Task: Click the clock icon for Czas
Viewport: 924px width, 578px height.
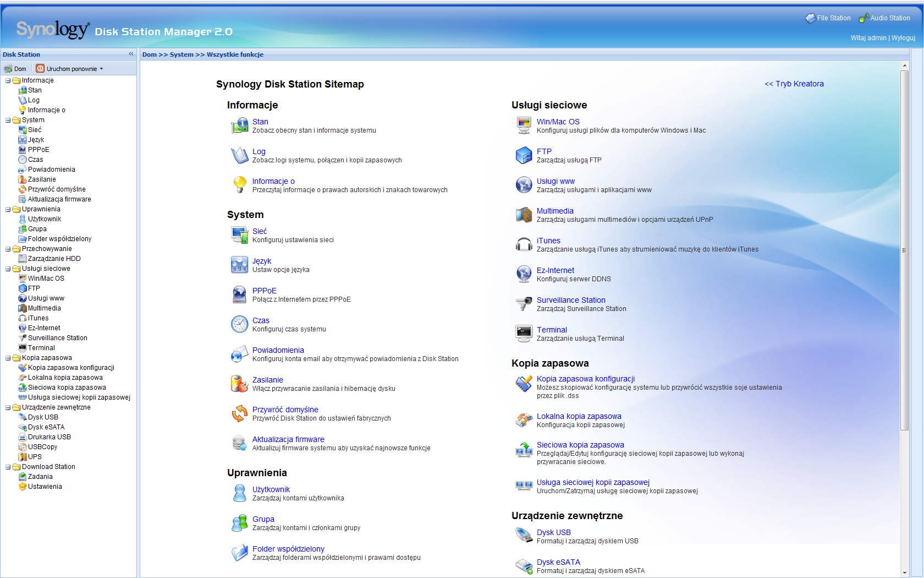Action: tap(239, 324)
